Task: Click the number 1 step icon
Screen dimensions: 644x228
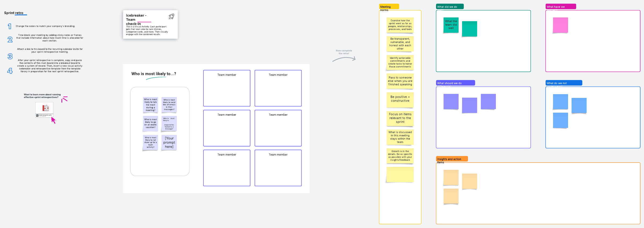Action: (10, 26)
